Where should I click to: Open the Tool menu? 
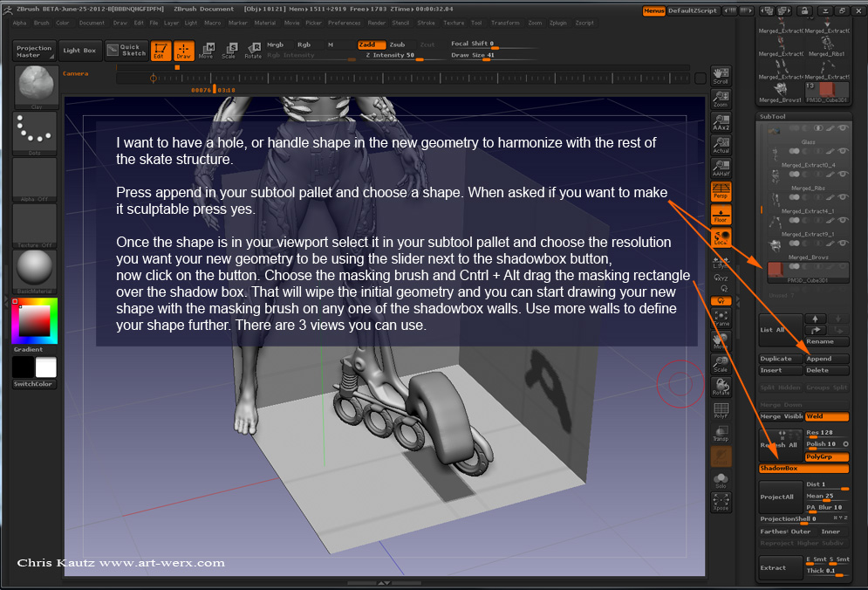(x=476, y=24)
